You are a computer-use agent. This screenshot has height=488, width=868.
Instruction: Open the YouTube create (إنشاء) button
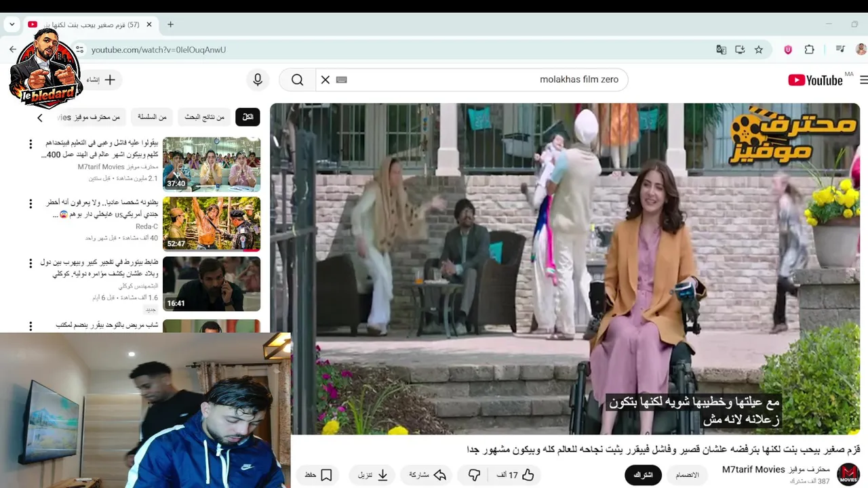102,80
